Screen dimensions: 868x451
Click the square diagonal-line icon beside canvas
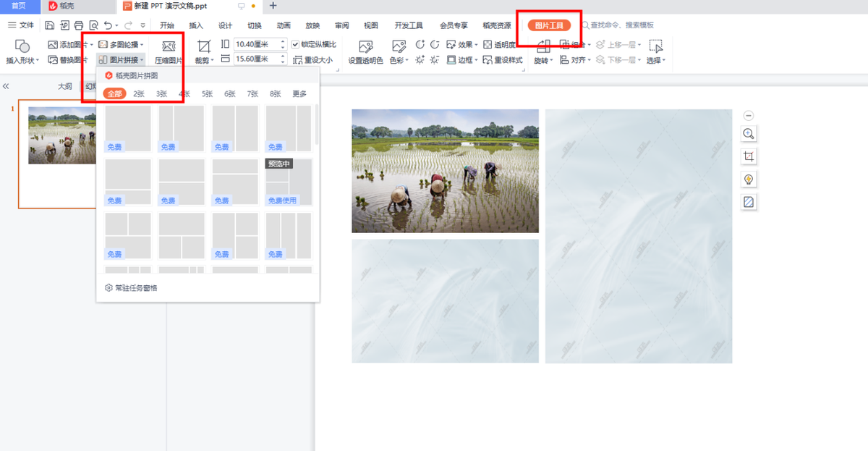[749, 203]
